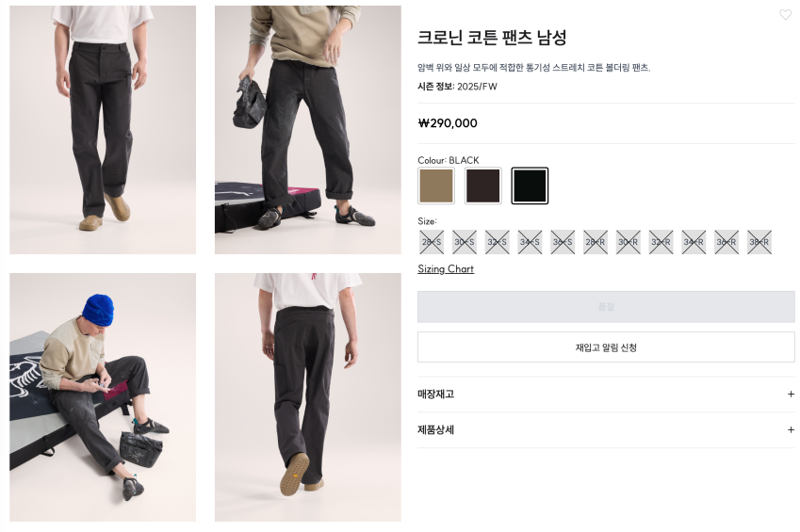Choose size 28-S option
Screen dimensions: 800x532
(432, 242)
